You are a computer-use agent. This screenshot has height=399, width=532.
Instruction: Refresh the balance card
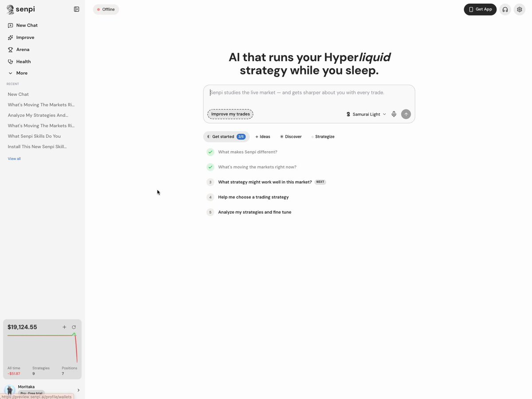(x=74, y=327)
